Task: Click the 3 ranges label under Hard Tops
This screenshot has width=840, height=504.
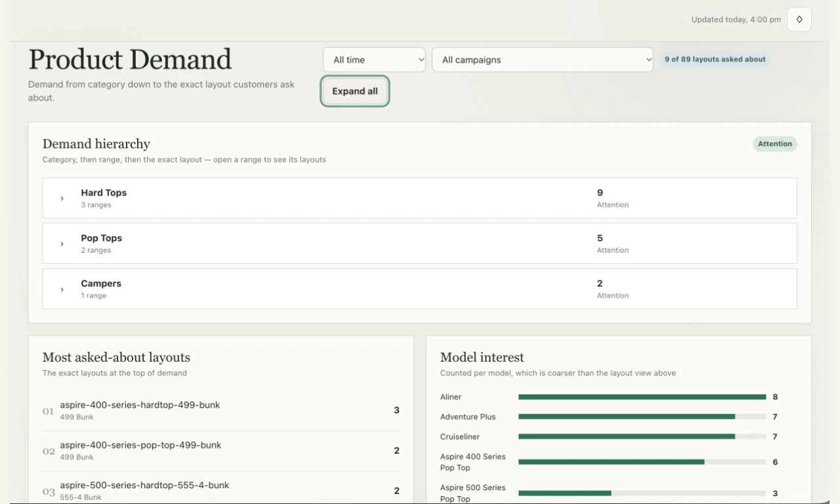Action: click(x=96, y=205)
